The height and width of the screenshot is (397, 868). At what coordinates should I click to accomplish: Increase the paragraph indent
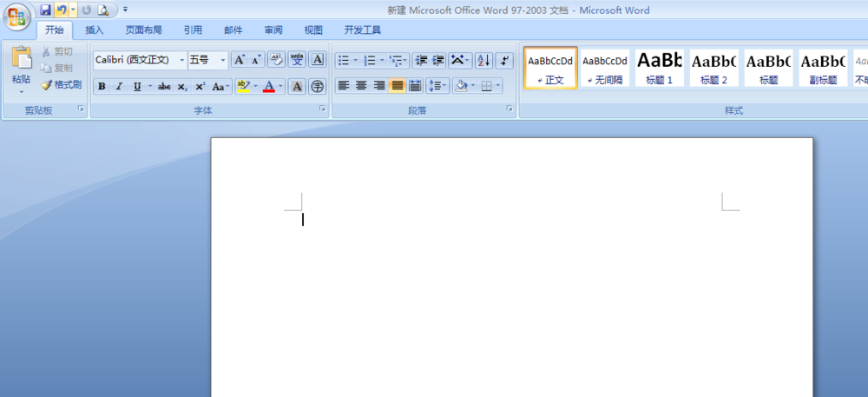438,60
